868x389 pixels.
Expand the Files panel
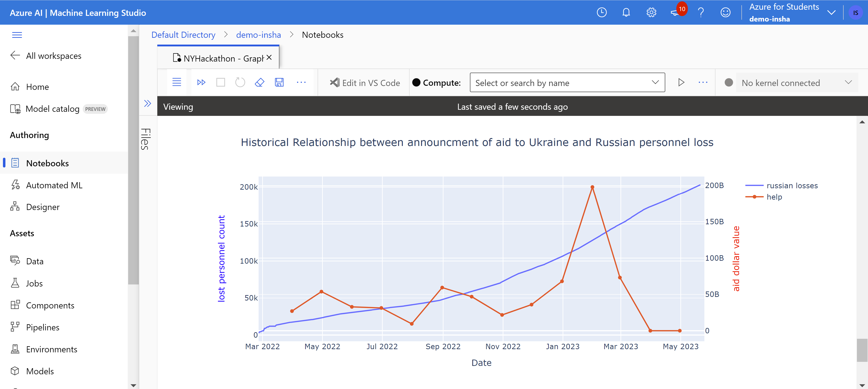(148, 104)
